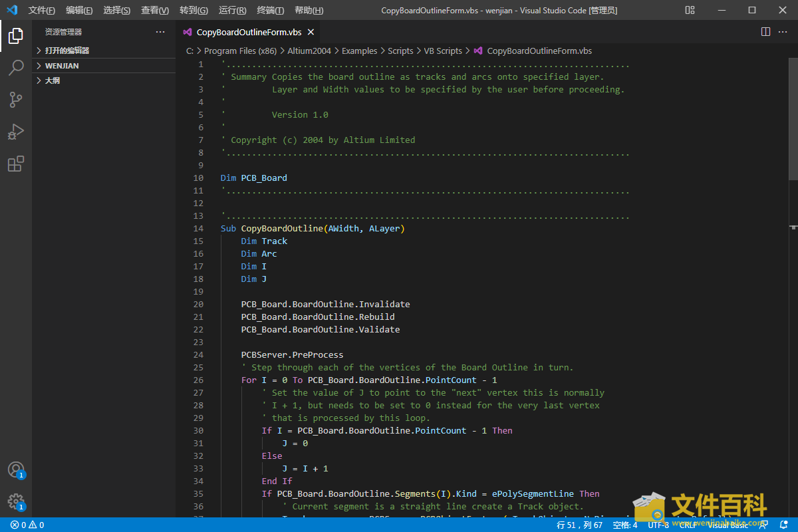Open the 查看(V) menu
Viewport: 798px width, 532px height.
tap(155, 10)
